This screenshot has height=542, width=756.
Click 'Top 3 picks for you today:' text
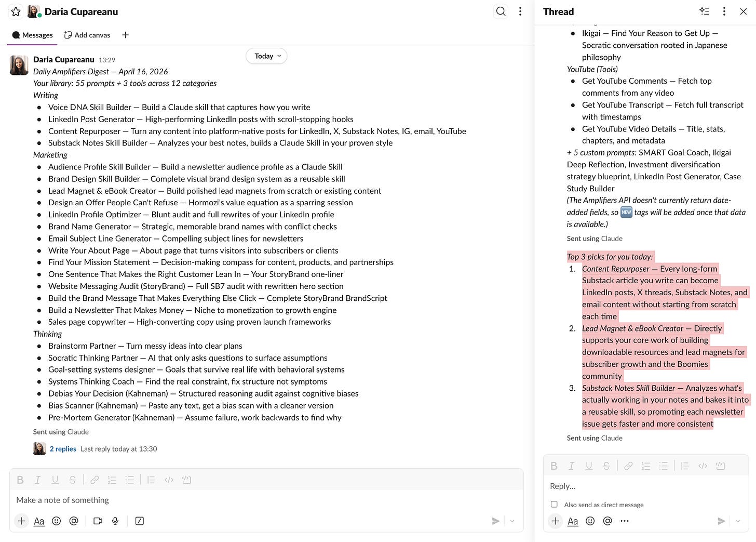click(610, 256)
